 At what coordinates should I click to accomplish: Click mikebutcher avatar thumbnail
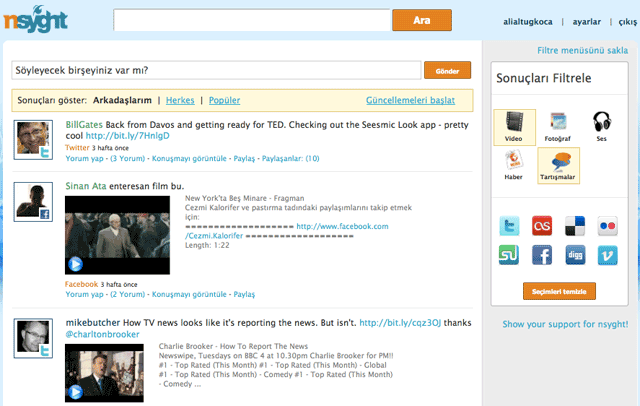pyautogui.click(x=33, y=339)
